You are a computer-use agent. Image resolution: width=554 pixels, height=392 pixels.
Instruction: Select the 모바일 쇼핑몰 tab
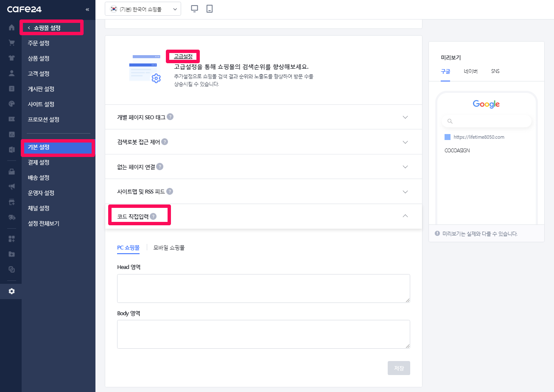pos(169,247)
